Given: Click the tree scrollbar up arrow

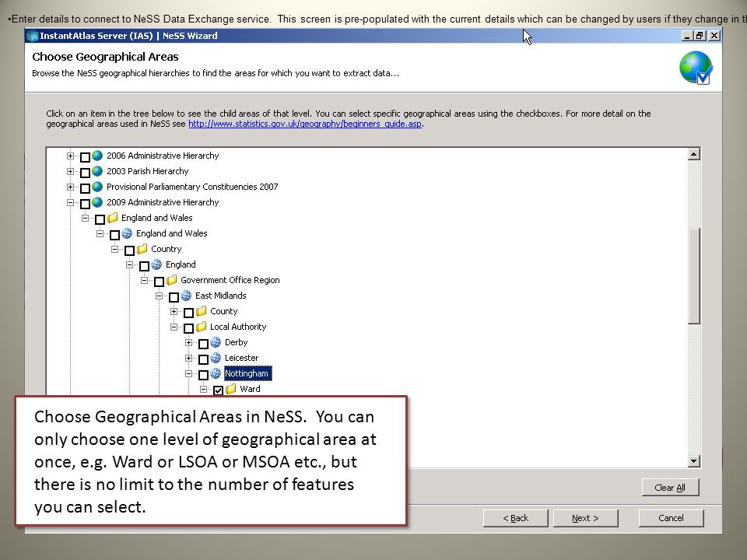Looking at the screenshot, I should (693, 154).
